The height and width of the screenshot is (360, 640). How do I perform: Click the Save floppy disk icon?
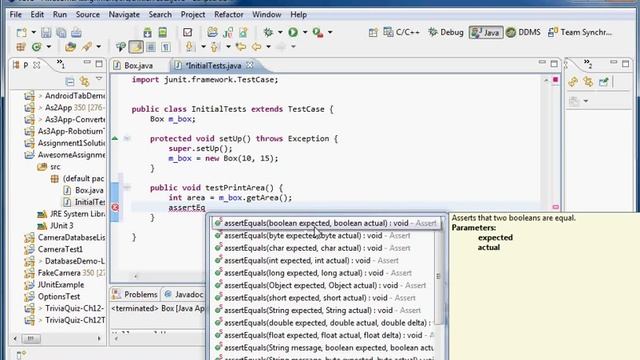pyautogui.click(x=46, y=32)
